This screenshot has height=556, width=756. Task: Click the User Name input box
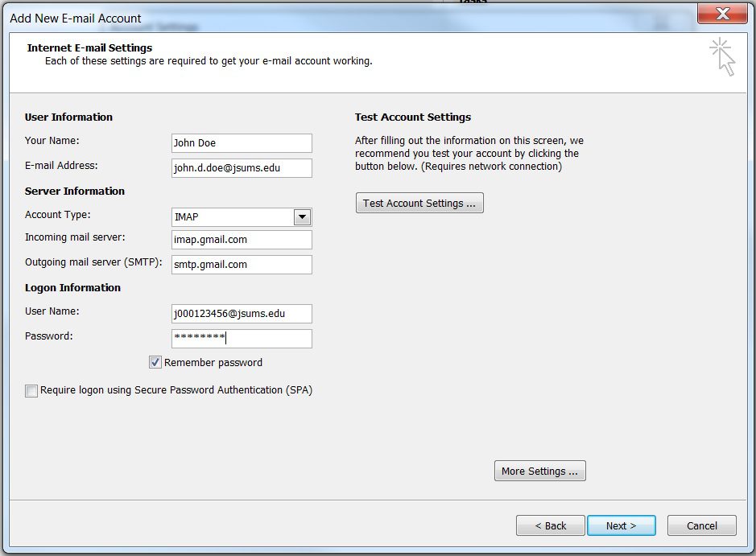coord(240,313)
